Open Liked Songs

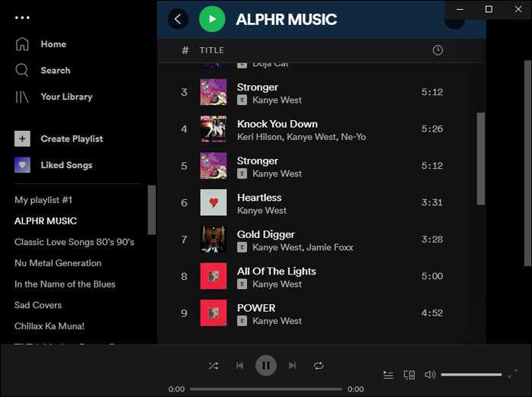tap(67, 165)
